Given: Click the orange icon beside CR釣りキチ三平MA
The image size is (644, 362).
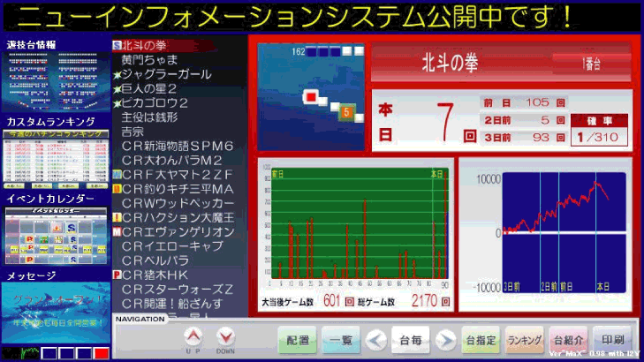Looking at the screenshot, I should tap(117, 189).
